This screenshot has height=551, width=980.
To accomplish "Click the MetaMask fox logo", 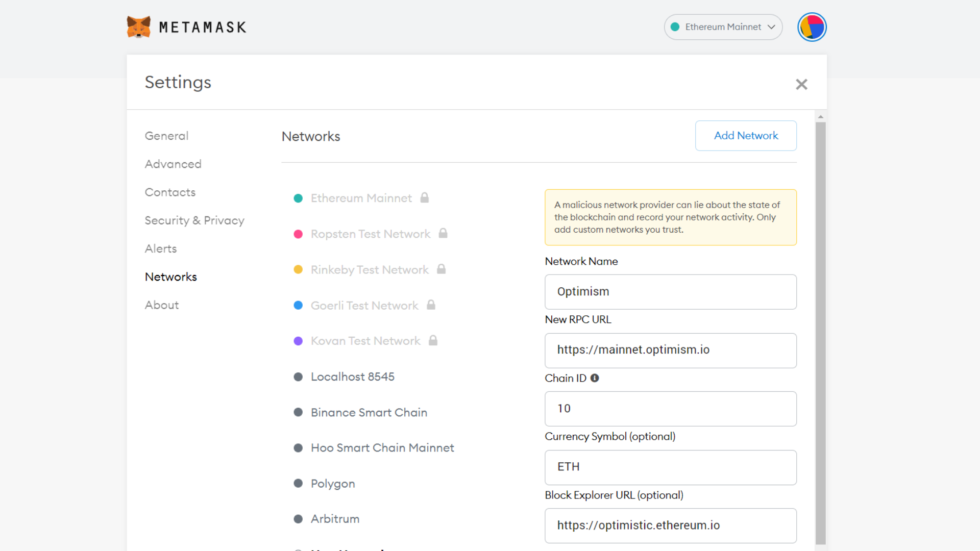I will pyautogui.click(x=138, y=27).
